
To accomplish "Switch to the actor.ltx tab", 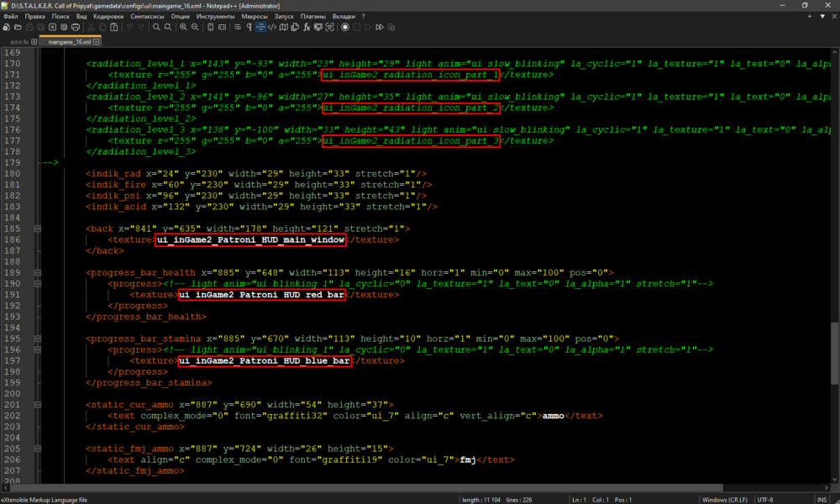I will (19, 41).
